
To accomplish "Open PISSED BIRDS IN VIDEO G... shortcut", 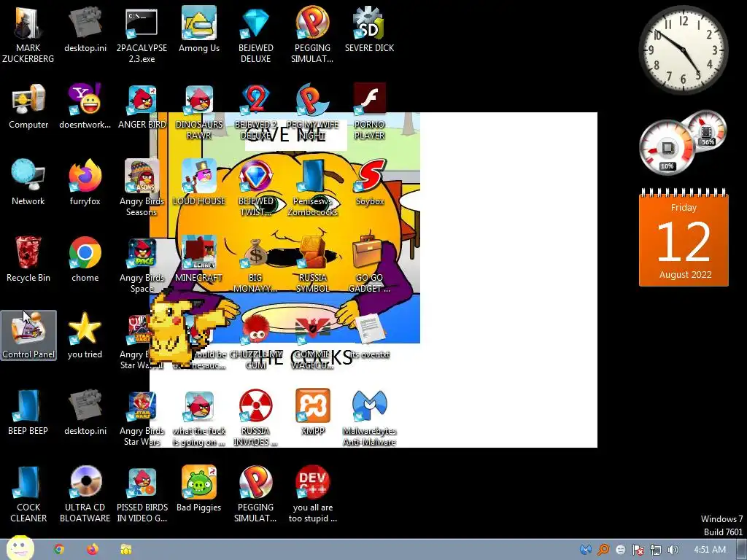I will coord(142,494).
